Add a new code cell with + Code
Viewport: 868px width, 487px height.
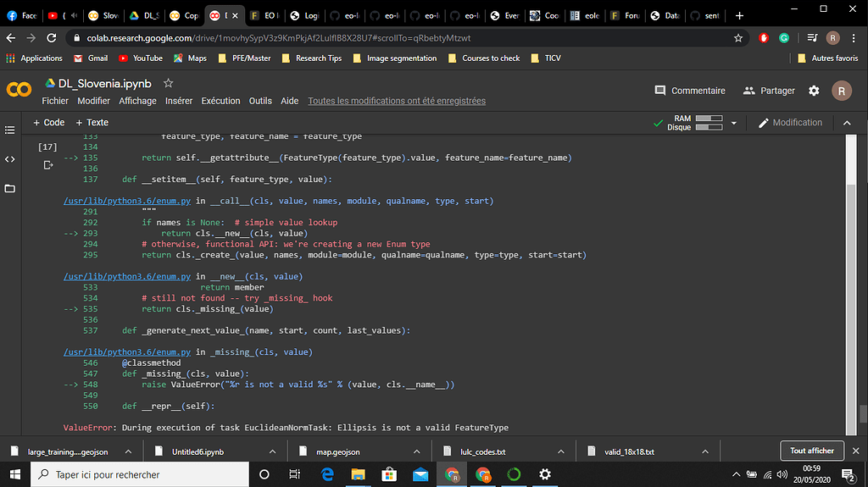(x=48, y=123)
